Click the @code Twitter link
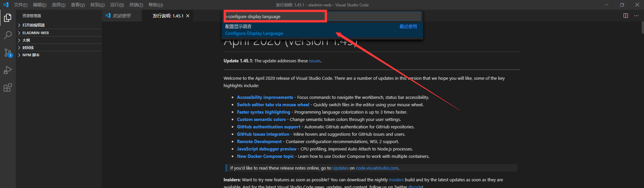Screen dimensions: 644x188 pos(415,186)
